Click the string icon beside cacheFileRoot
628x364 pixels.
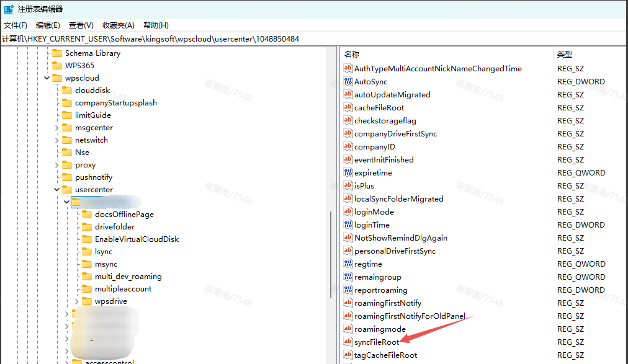point(348,108)
